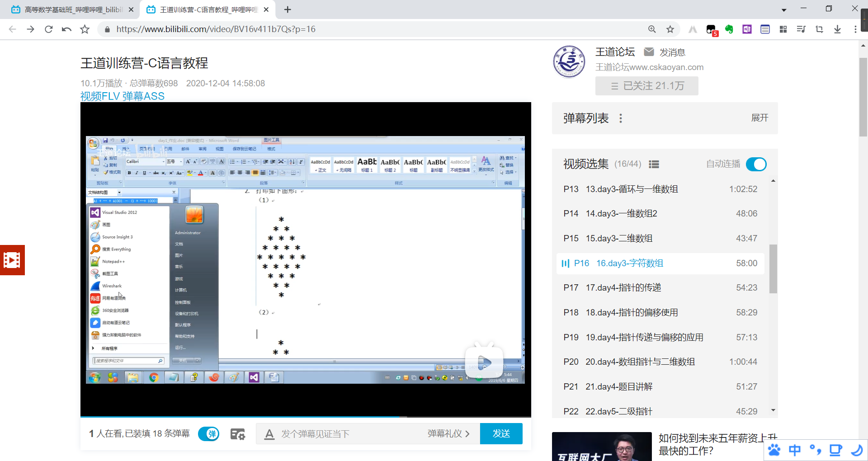The height and width of the screenshot is (461, 868).
Task: Click the page vertical scrollbar thumb
Action: 863,97
